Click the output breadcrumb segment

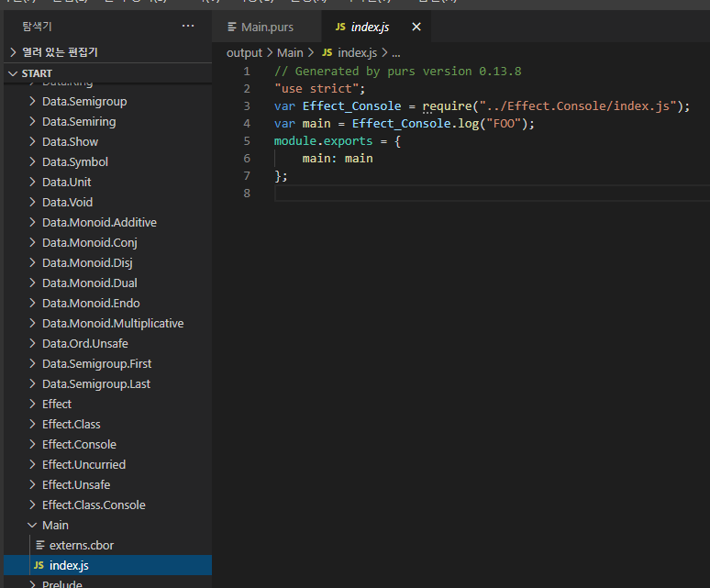[244, 53]
